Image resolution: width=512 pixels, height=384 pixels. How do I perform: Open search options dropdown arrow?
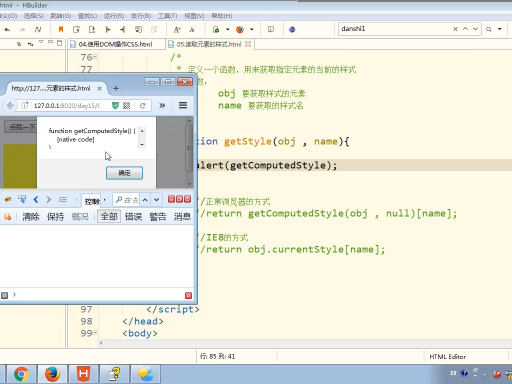coord(500,29)
